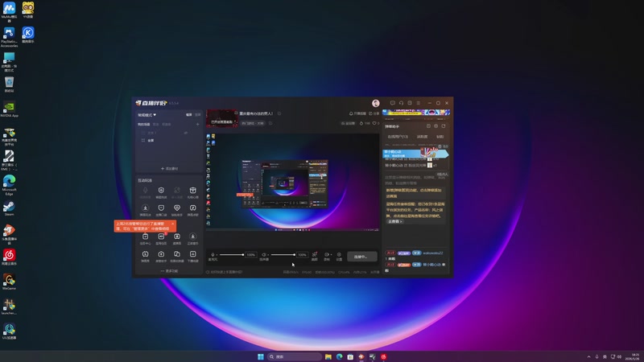Open the interactive feature icon with red badge

[x=161, y=238]
